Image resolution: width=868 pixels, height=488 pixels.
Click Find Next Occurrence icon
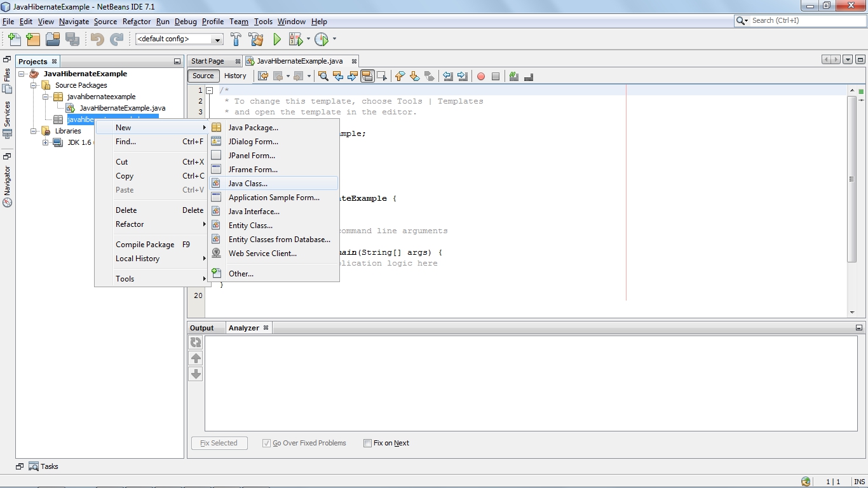(353, 76)
